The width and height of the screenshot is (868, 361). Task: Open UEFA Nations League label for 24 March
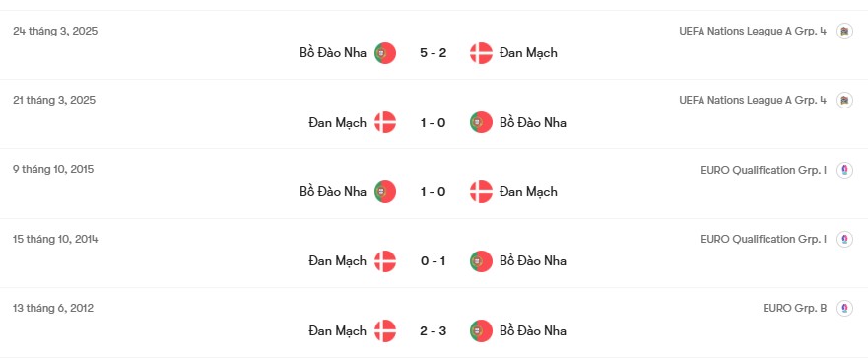click(x=753, y=31)
